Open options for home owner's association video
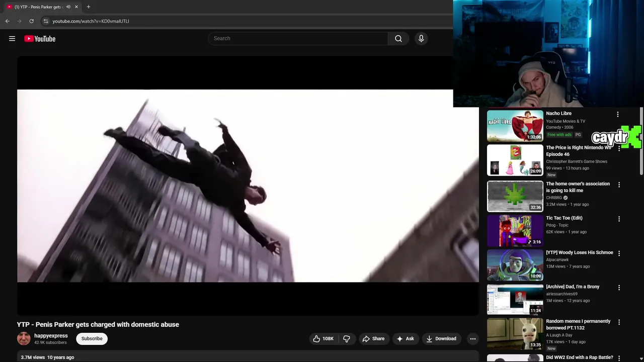 [619, 185]
